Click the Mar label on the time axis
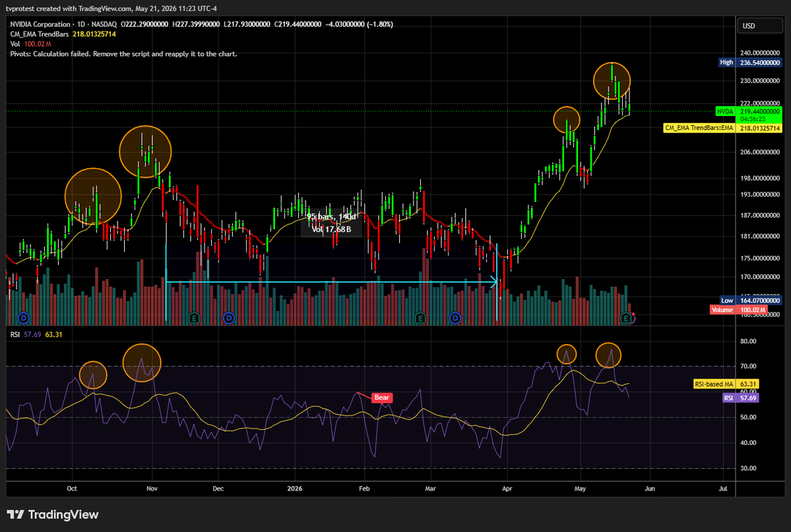This screenshot has height=532, width=791. pyautogui.click(x=430, y=488)
